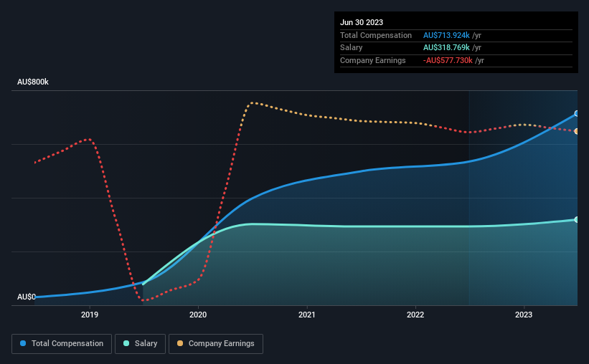Click the AU$800k y-axis label
The height and width of the screenshot is (364, 589).
(33, 82)
